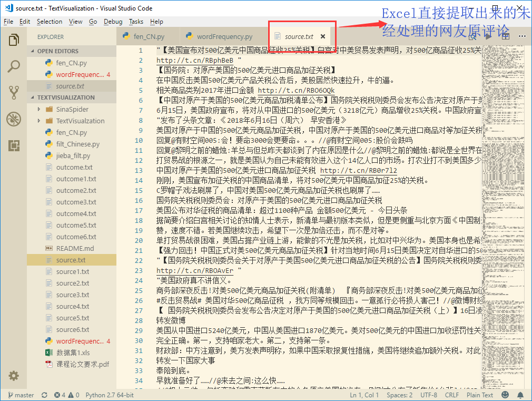This screenshot has width=532, height=401.
Task: Click the Python 2.7 64-bit interpreter selector
Action: point(110,395)
